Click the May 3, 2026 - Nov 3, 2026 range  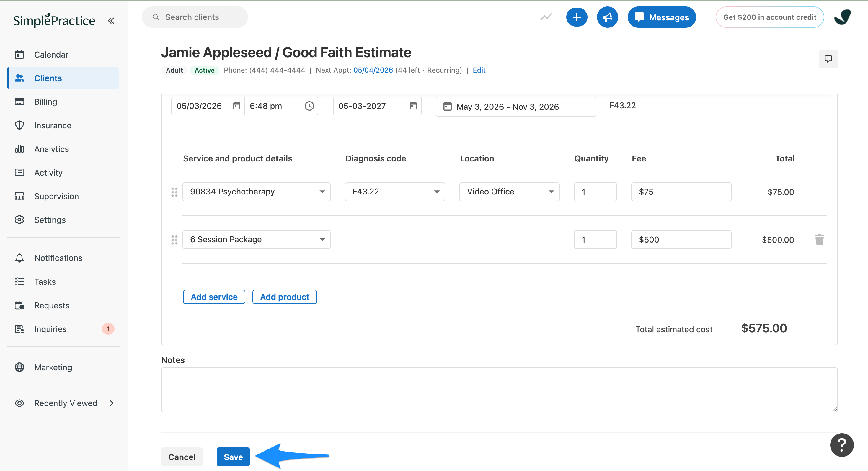coord(515,107)
